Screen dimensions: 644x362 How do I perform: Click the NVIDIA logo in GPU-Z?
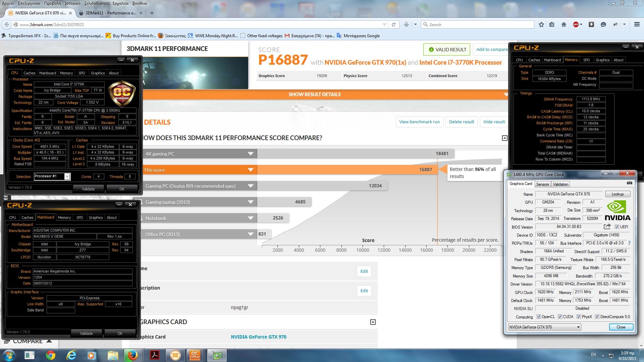(x=618, y=210)
